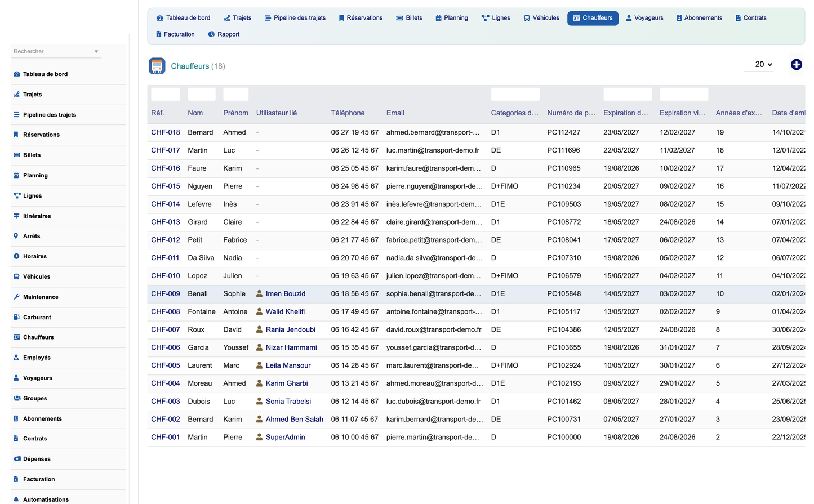
Task: Click permit number PC108772
Action: (x=564, y=222)
